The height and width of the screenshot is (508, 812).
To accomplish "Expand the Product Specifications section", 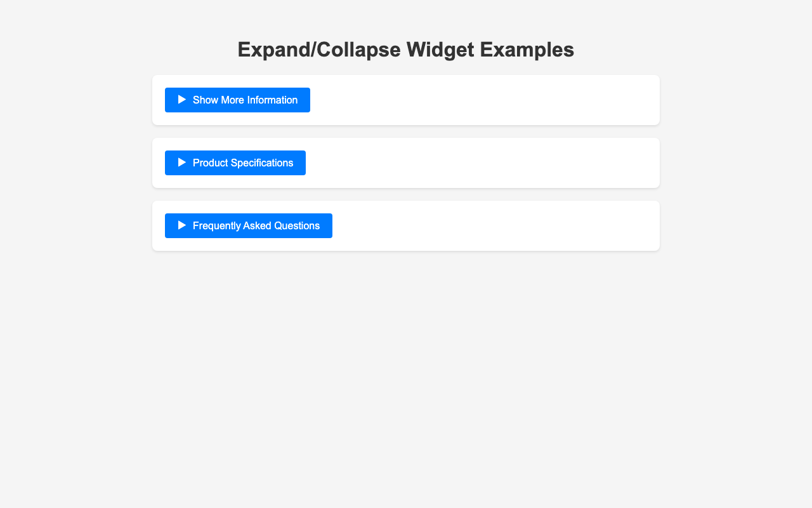I will 235,163.
